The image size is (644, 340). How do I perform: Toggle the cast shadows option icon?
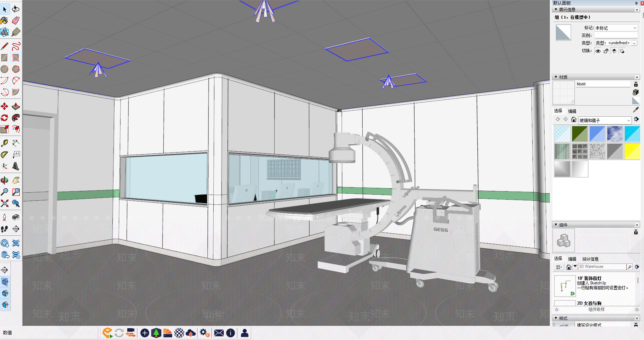614,51
